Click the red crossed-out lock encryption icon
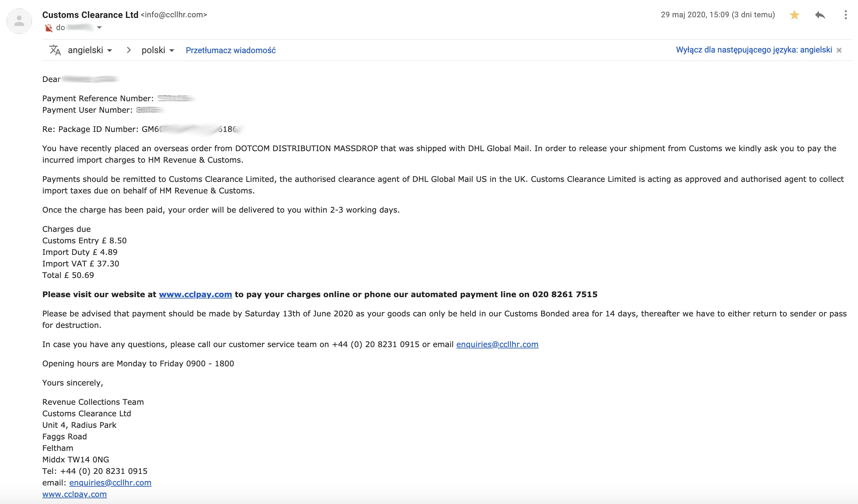 [48, 28]
